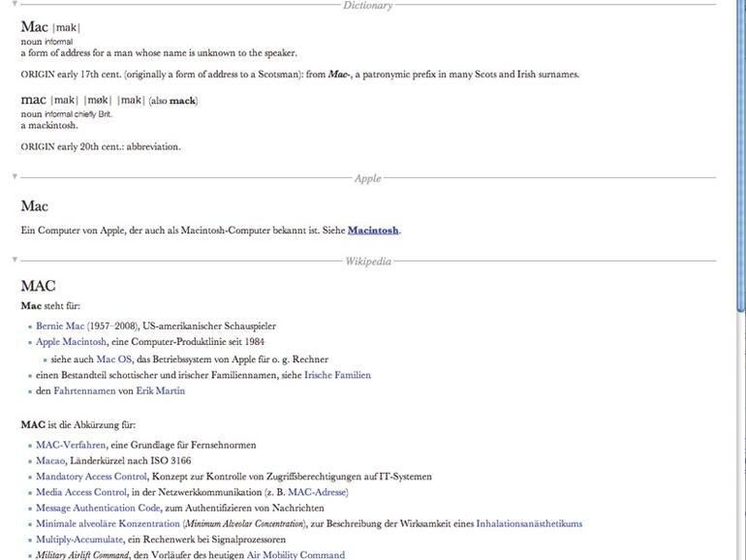This screenshot has height=560, width=746.
Task: Collapse the Dictionary section triangle
Action: pyautogui.click(x=14, y=5)
